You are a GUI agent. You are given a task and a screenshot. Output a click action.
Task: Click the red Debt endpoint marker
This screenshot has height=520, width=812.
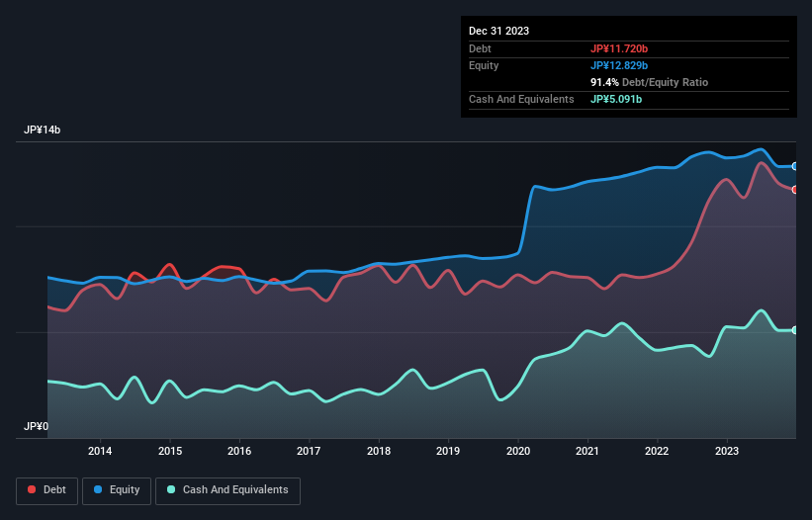point(795,190)
